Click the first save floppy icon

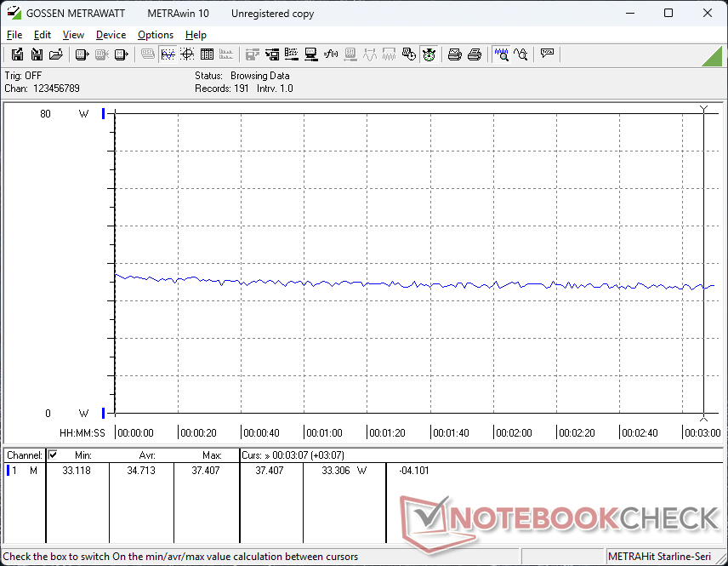(17, 54)
